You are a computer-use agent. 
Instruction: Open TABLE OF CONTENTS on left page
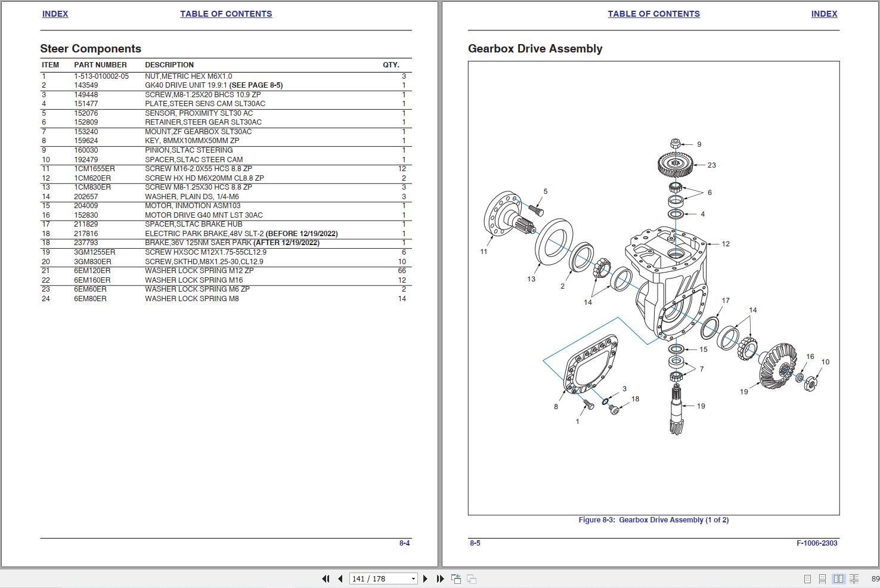tap(226, 14)
